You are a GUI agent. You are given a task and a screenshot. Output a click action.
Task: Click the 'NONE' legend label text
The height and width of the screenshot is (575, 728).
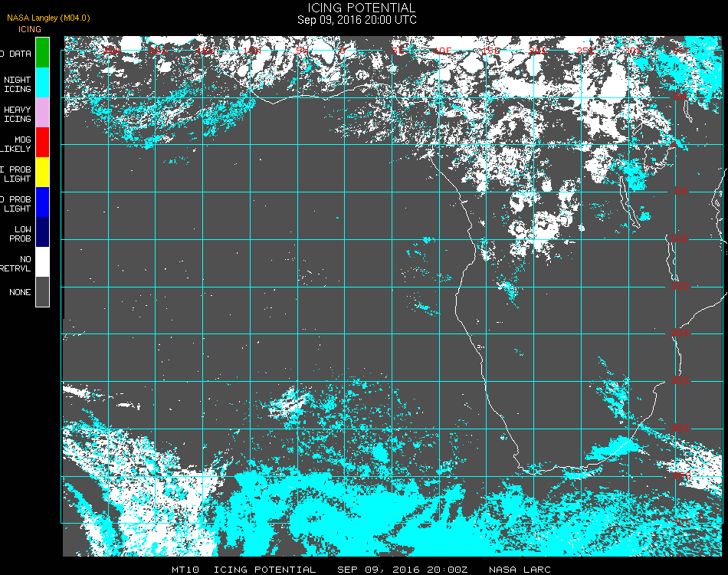pyautogui.click(x=20, y=292)
